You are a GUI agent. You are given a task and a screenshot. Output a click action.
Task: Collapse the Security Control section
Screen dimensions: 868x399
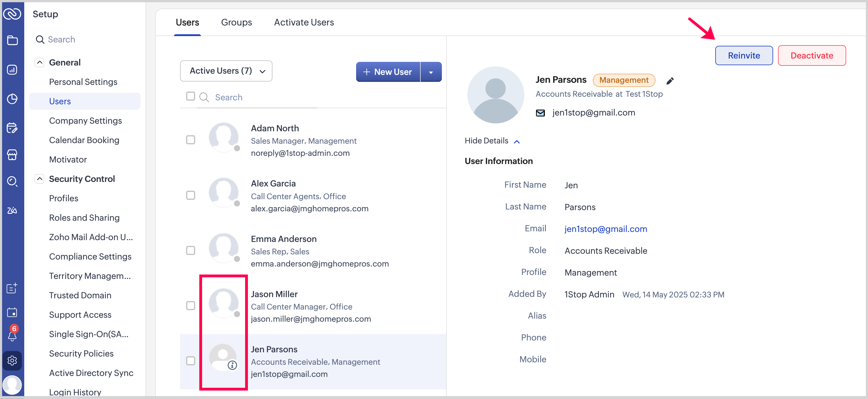point(39,179)
